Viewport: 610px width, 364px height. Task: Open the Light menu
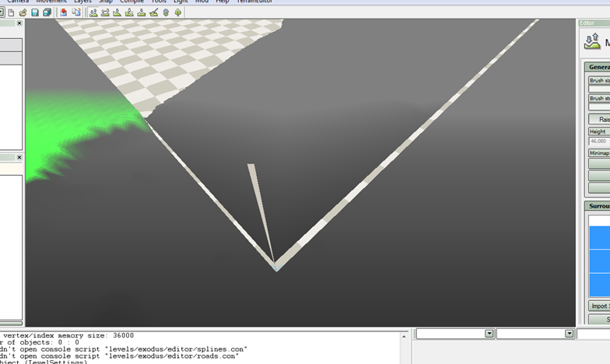pyautogui.click(x=181, y=2)
